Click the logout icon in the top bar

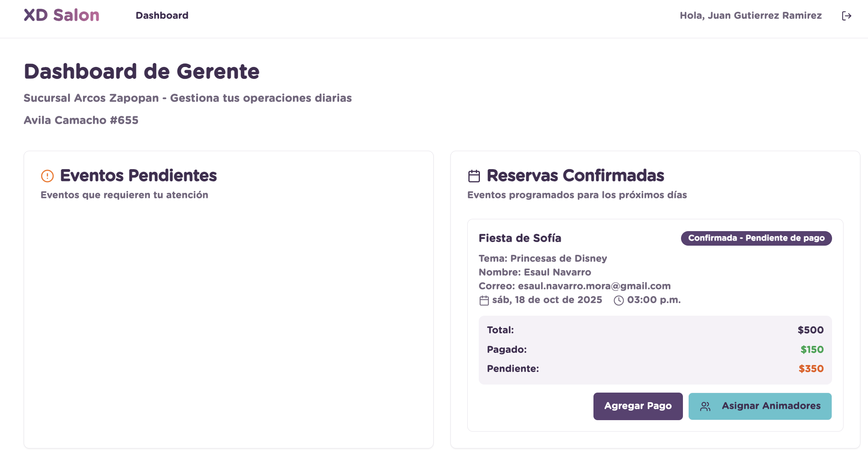point(847,15)
